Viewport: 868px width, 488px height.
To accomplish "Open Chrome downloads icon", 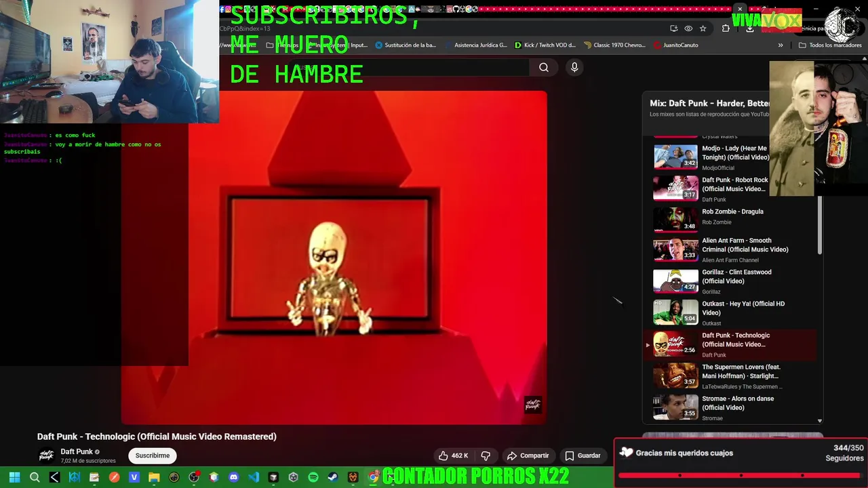I will [x=749, y=28].
